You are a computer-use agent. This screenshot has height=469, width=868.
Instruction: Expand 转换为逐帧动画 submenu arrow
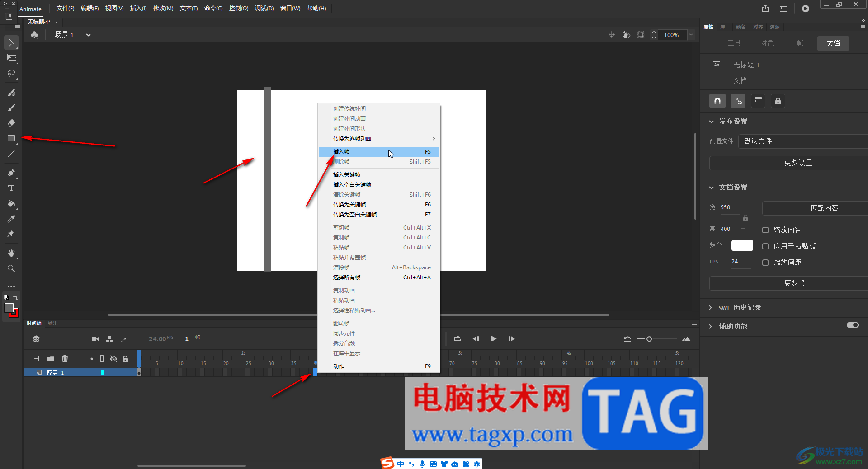434,139
